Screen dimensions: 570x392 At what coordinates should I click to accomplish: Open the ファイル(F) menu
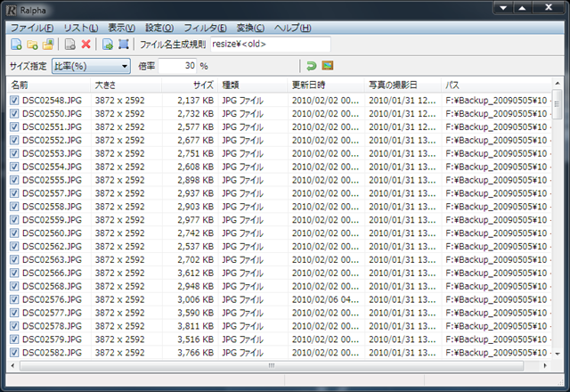32,28
